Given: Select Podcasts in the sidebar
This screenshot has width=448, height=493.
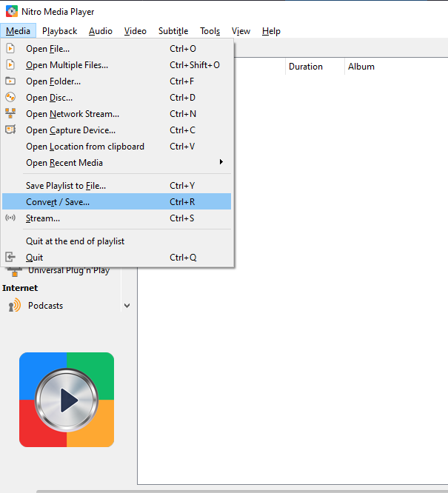Looking at the screenshot, I should pyautogui.click(x=46, y=306).
